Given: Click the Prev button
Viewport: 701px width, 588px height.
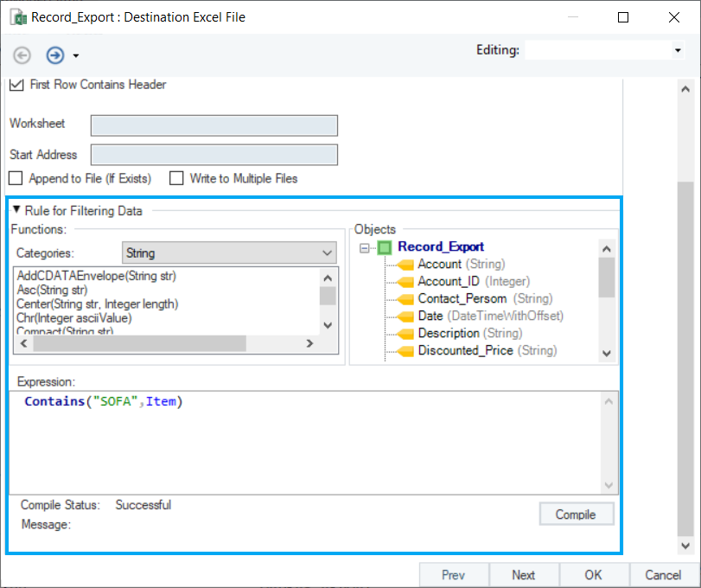Looking at the screenshot, I should [x=454, y=575].
